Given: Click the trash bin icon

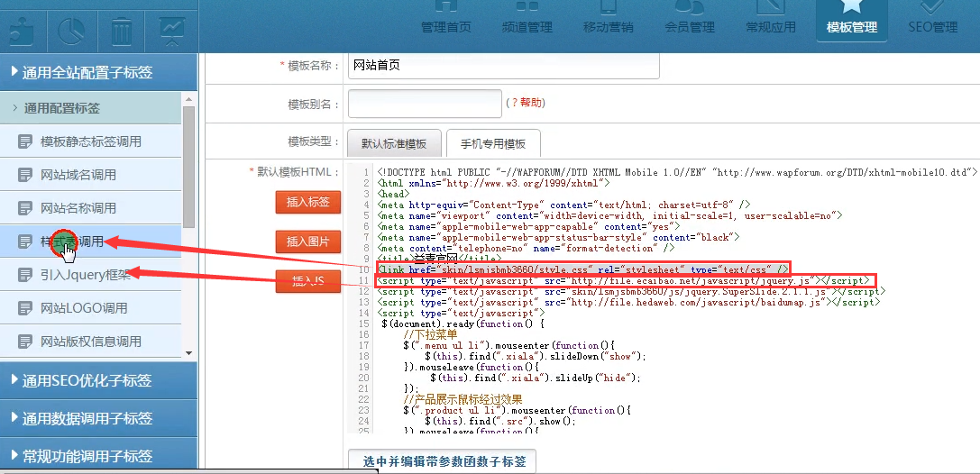Looking at the screenshot, I should (122, 32).
